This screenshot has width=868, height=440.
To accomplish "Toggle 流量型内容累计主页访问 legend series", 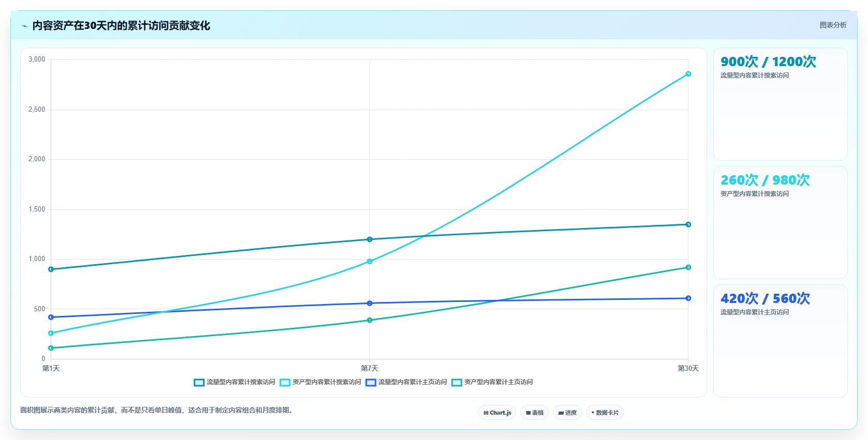I will point(406,382).
